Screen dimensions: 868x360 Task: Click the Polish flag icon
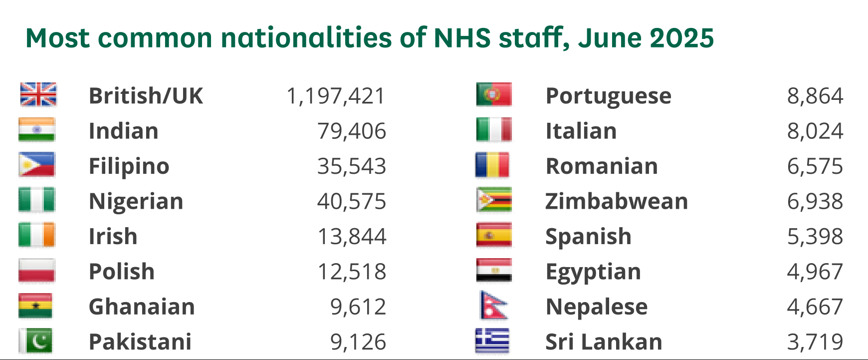coord(37,271)
